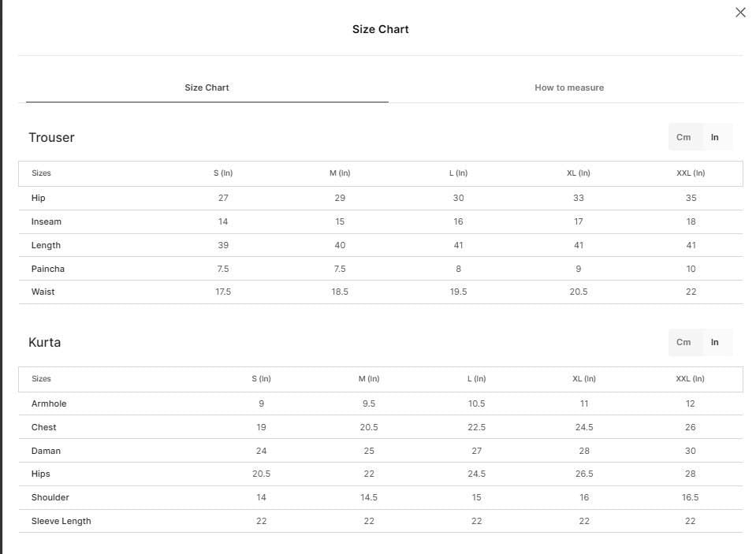
Task: Toggle Trouser units to In
Action: point(714,137)
